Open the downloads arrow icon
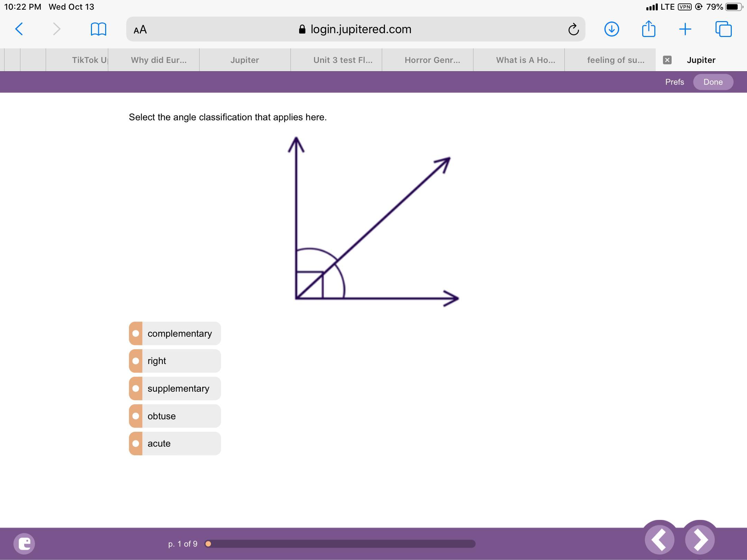The image size is (747, 560). pyautogui.click(x=611, y=29)
